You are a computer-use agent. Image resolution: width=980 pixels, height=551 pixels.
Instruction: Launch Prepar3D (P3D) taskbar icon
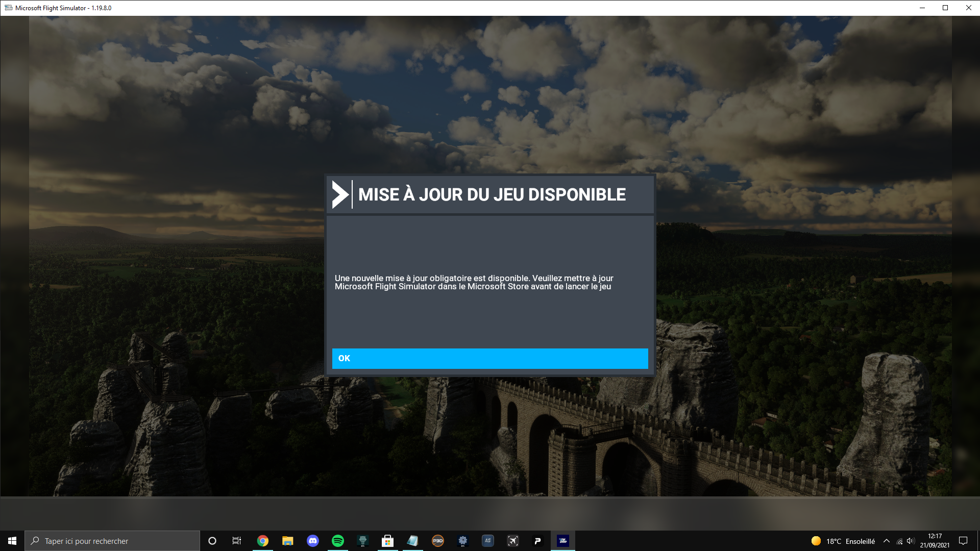tap(438, 541)
